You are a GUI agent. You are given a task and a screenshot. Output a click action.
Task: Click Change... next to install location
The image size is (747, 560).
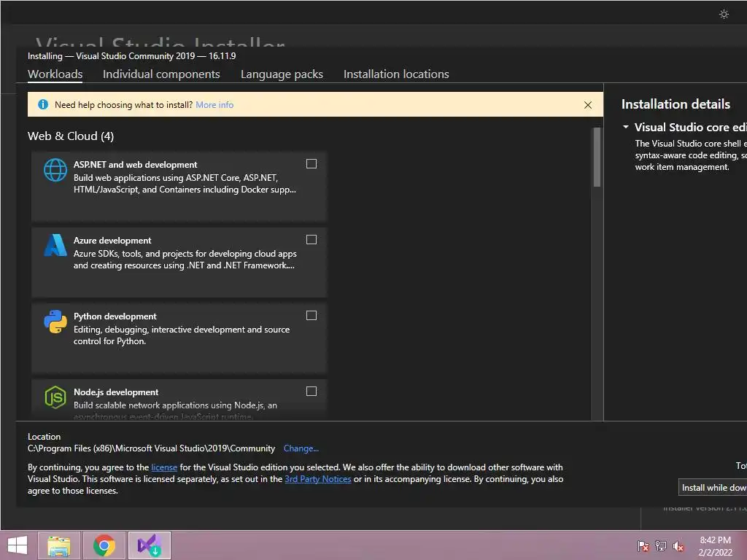coord(301,448)
